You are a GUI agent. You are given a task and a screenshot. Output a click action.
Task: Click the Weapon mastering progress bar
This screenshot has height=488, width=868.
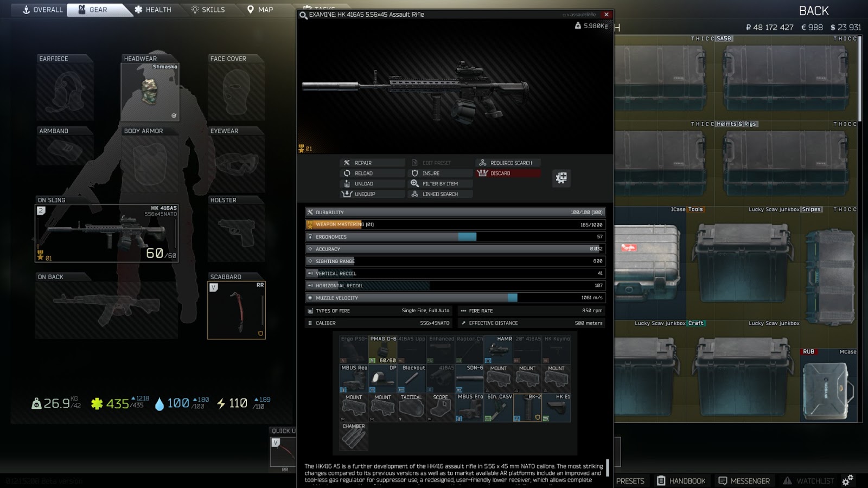point(455,224)
